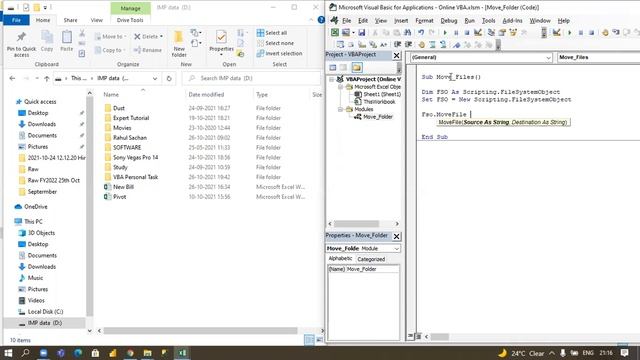The image size is (640, 360).
Task: Click Toggle Breakpoint hand icon in Edit toolbar
Action: [x=422, y=44]
